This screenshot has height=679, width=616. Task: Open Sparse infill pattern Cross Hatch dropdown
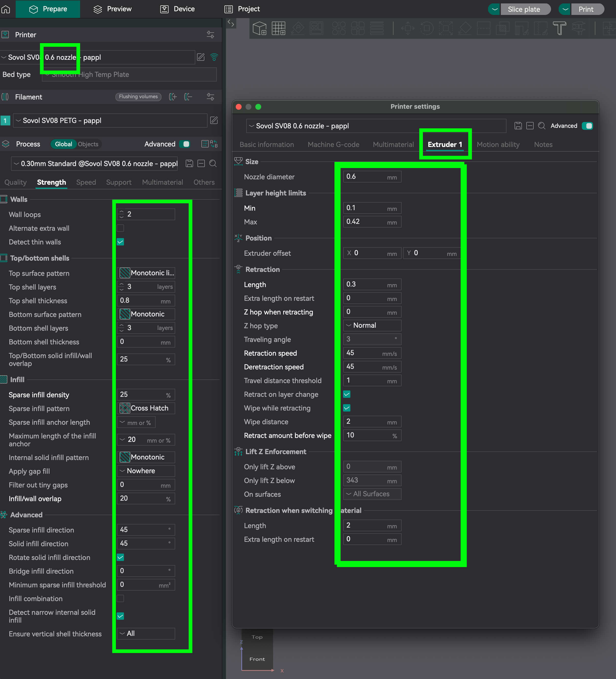(x=146, y=408)
